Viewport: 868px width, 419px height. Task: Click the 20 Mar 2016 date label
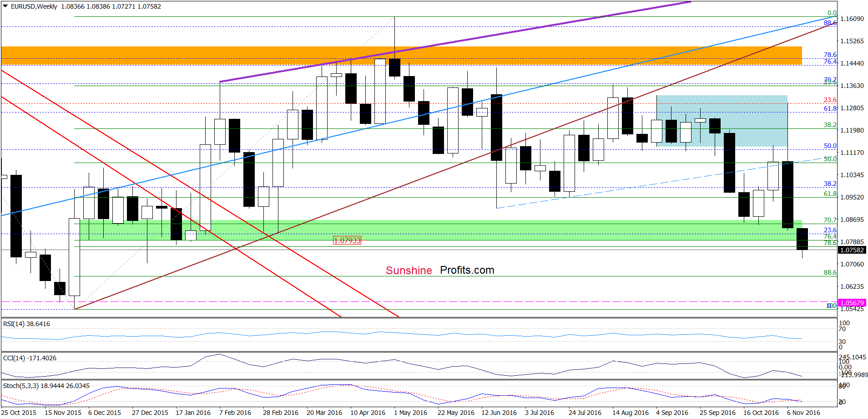(x=324, y=413)
